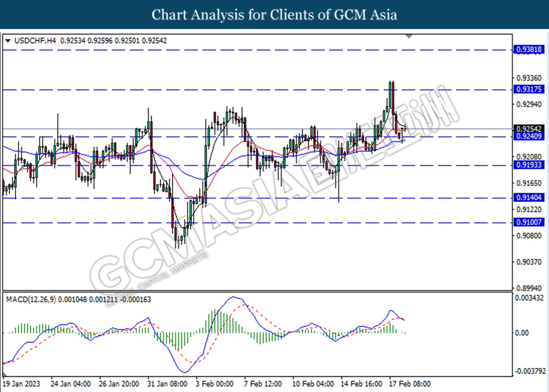
Task: Click the Chart Analysis for Clients title
Action: tap(274, 15)
